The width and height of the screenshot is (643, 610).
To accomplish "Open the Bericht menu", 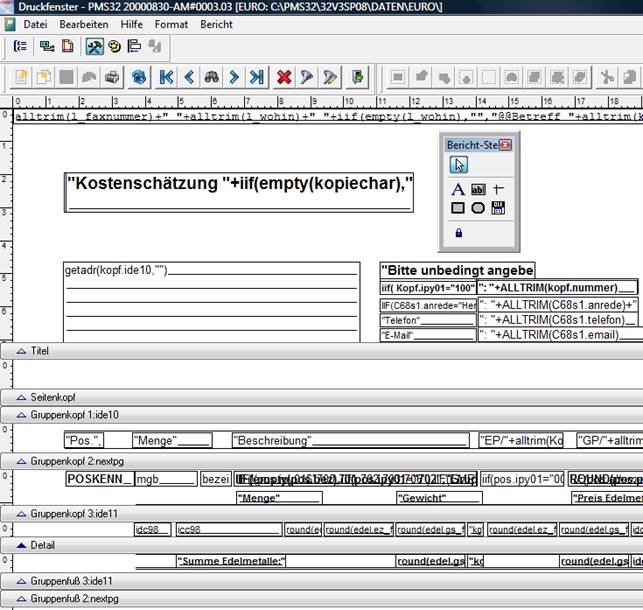I will (217, 23).
